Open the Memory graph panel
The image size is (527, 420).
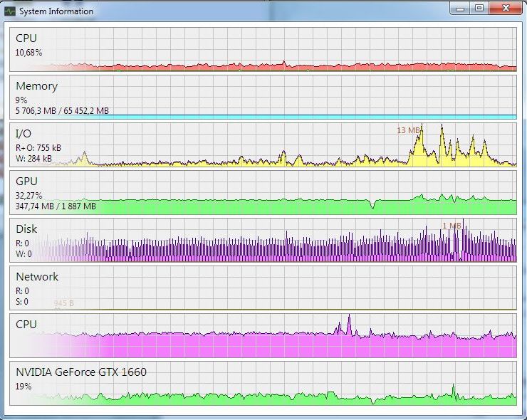[263, 97]
